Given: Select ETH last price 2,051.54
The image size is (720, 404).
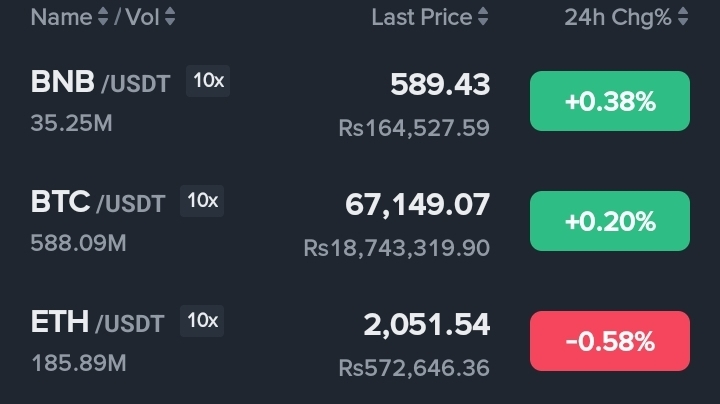Looking at the screenshot, I should pyautogui.click(x=427, y=325).
